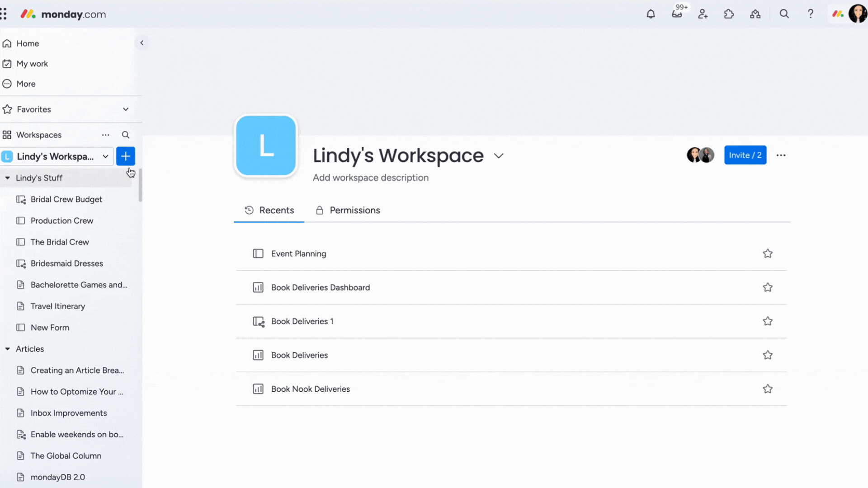Click the sidebar vertical scrollbar

140,185
